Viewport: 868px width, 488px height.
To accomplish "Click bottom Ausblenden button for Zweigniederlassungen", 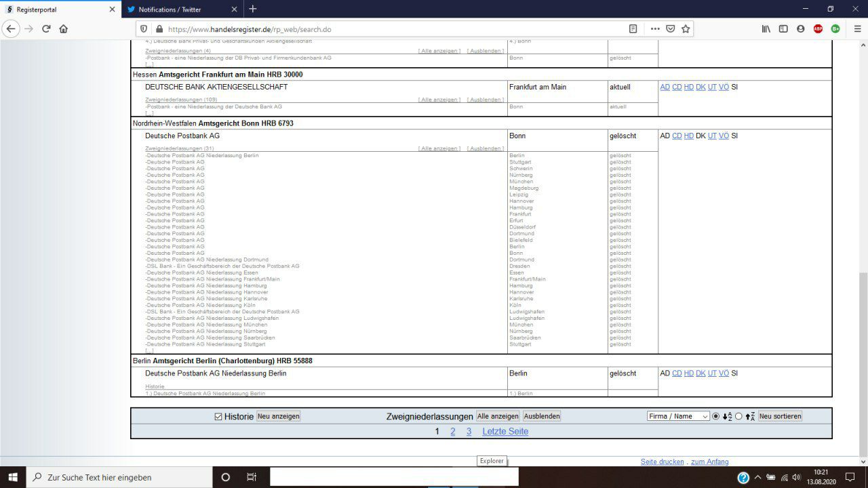I will click(542, 416).
